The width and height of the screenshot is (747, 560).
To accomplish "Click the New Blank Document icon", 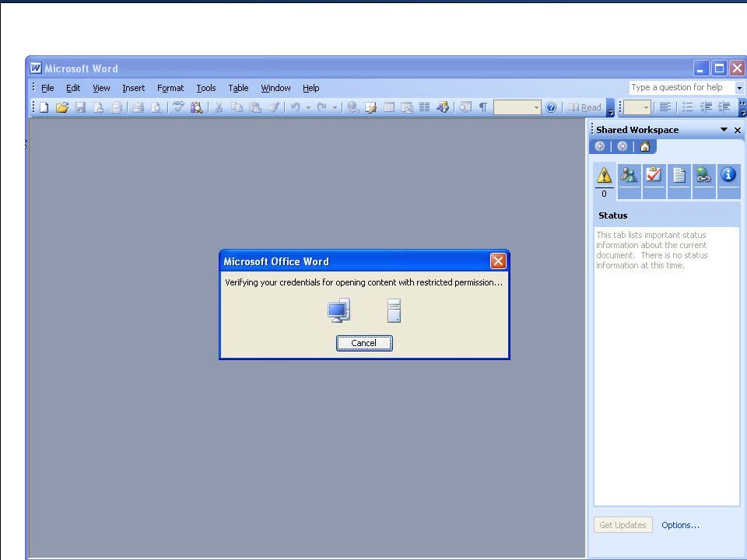I will click(44, 107).
